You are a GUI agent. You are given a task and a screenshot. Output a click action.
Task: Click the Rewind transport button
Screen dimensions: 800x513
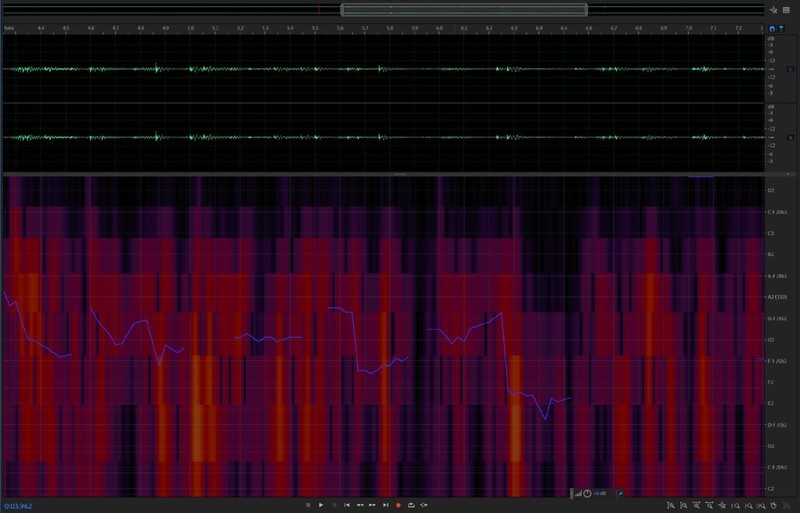360,505
